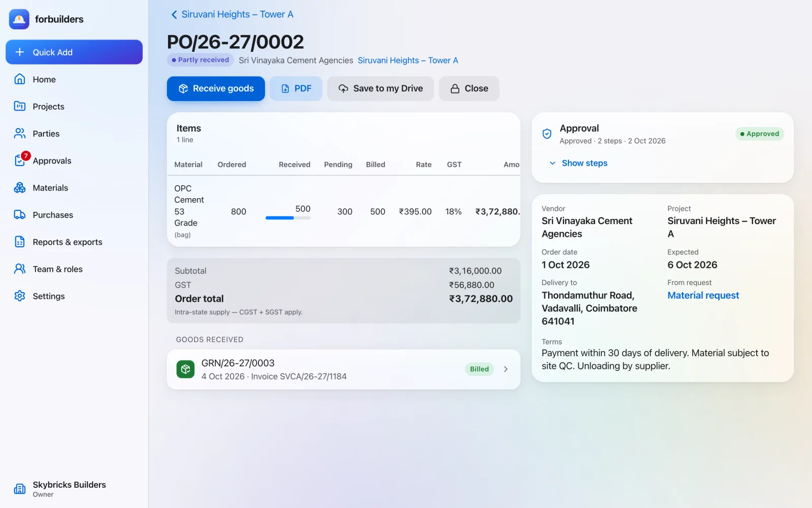Click the Billed badge on GRN row
The image size is (812, 508).
479,369
